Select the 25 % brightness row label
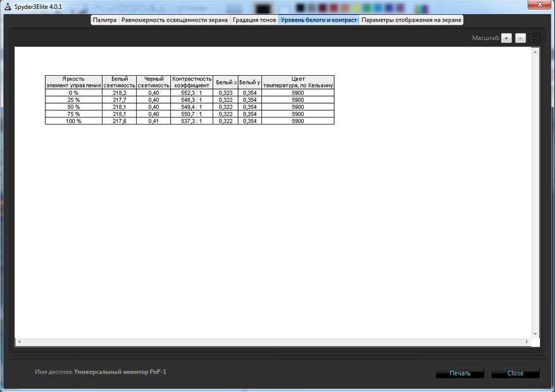555x392 pixels. point(73,100)
